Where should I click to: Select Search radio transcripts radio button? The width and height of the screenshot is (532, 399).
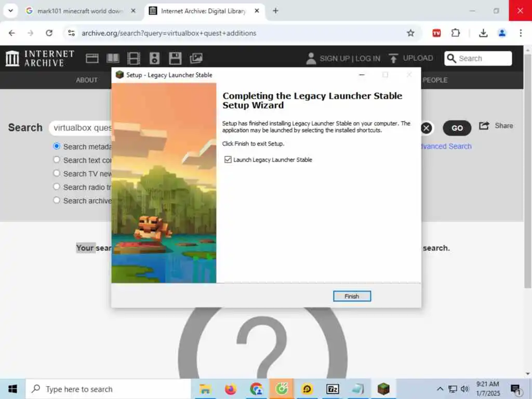(57, 187)
